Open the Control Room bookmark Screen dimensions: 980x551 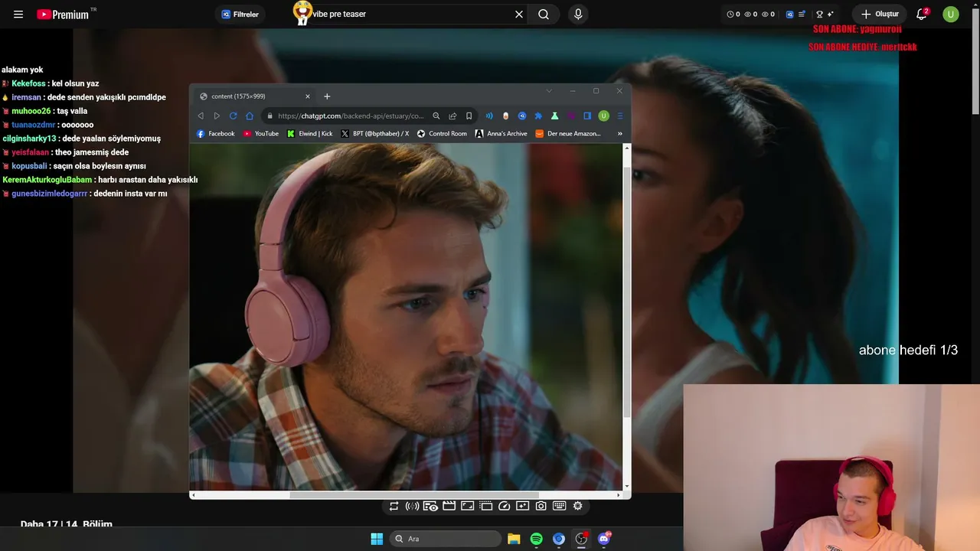[442, 134]
